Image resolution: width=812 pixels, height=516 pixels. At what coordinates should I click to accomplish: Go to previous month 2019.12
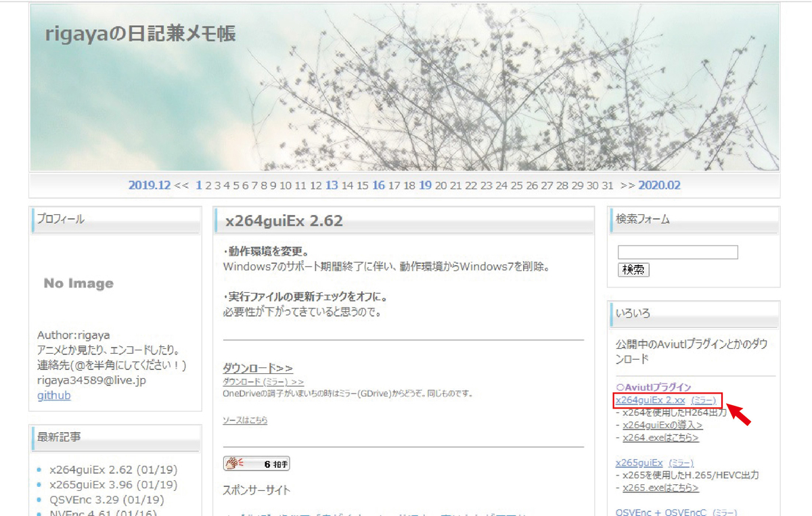150,185
